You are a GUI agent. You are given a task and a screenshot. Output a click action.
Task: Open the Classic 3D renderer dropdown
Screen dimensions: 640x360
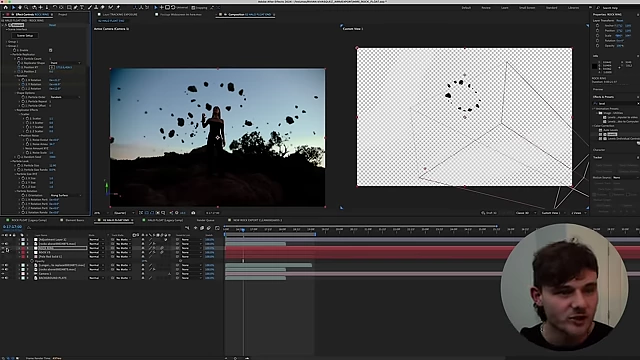click(527, 213)
